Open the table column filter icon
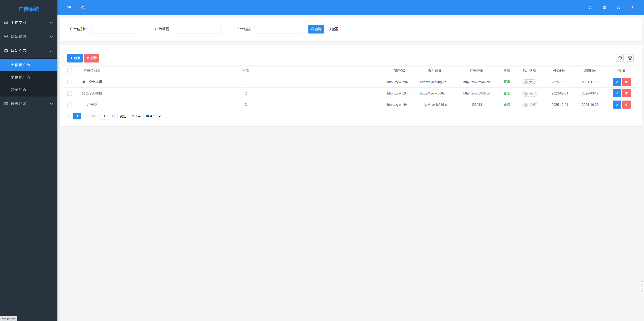The width and height of the screenshot is (644, 321). pos(630,58)
